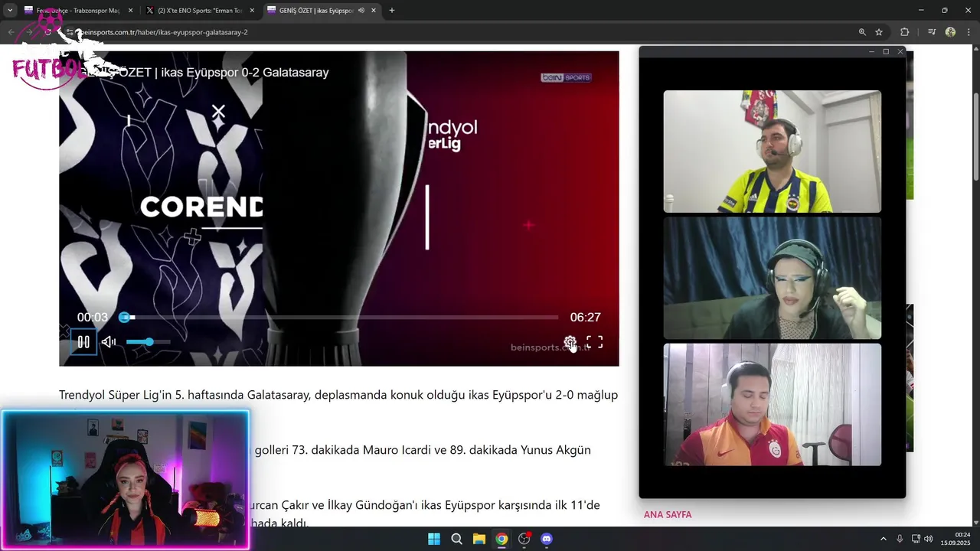The image size is (980, 551).
Task: Click the video progress bar
Action: pyautogui.click(x=341, y=317)
